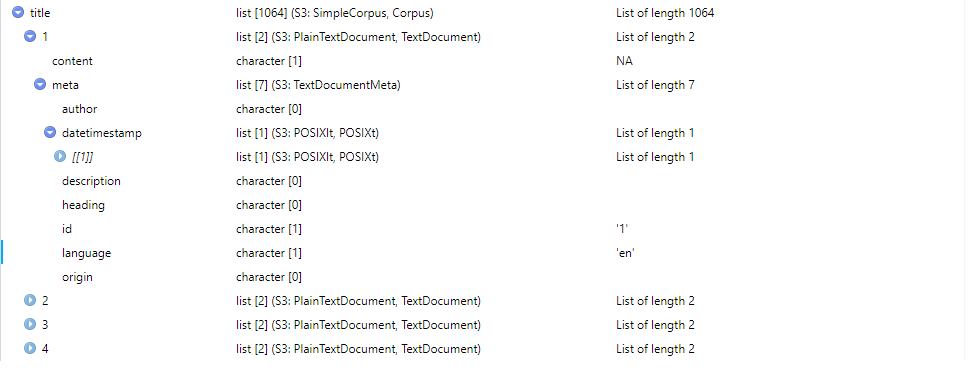Collapse the datetimestamp entry
This screenshot has height=380, width=980.
50,133
